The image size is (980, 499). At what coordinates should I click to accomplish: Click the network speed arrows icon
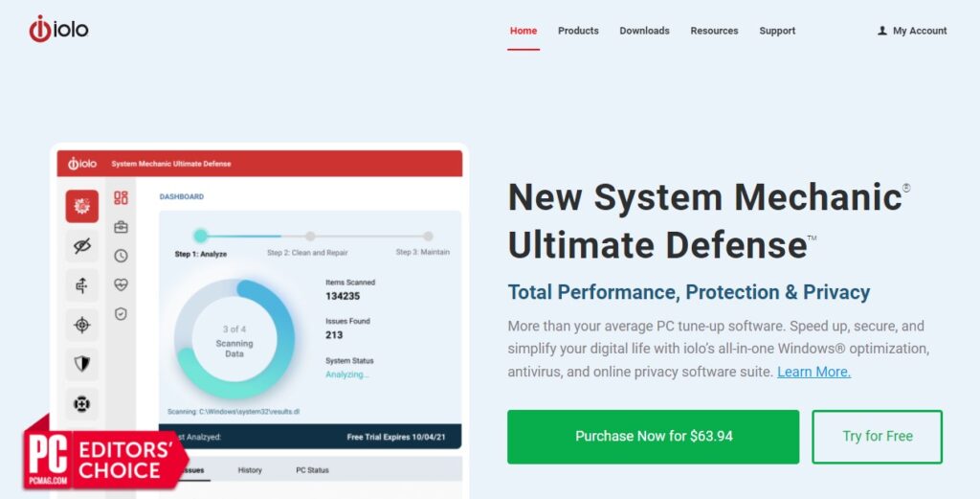(82, 285)
